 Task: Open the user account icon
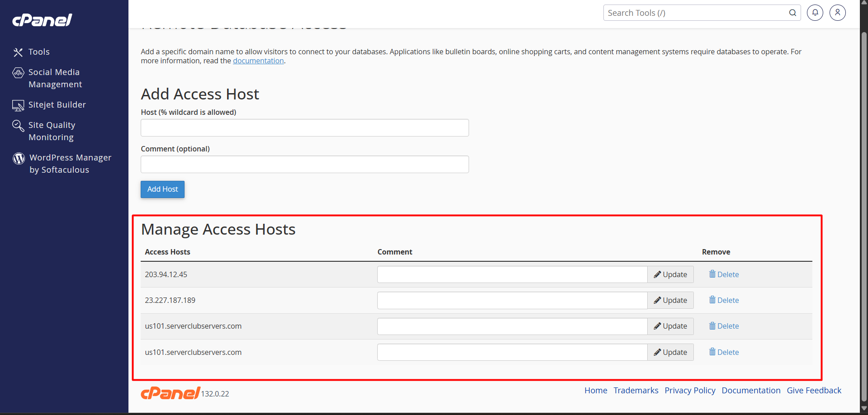[837, 13]
